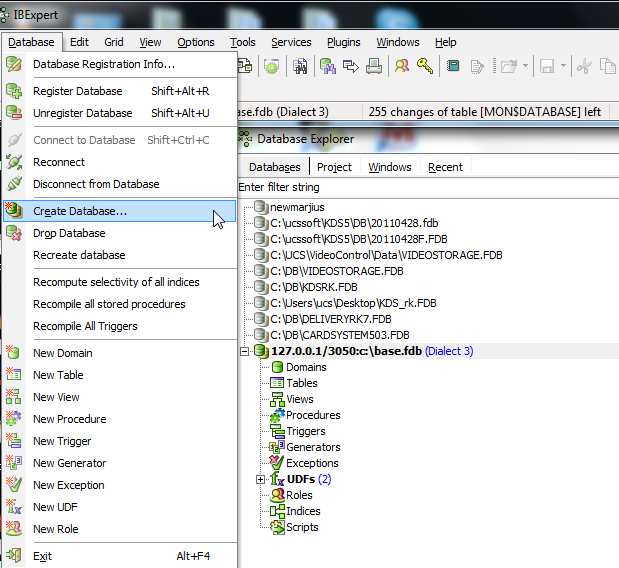619x568 pixels.
Task: Click the New Table icon in menu
Action: tap(13, 374)
